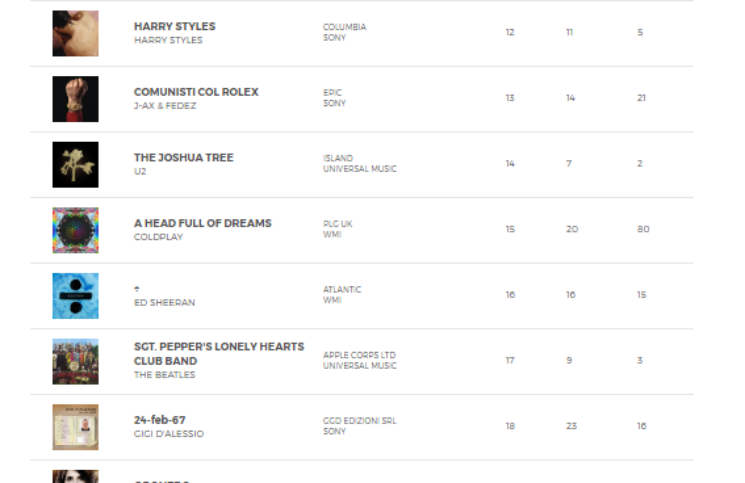Click SGT. PEPPER'S LONELY HEARTS CLUB BAND title
Image resolution: width=745 pixels, height=483 pixels.
218,353
